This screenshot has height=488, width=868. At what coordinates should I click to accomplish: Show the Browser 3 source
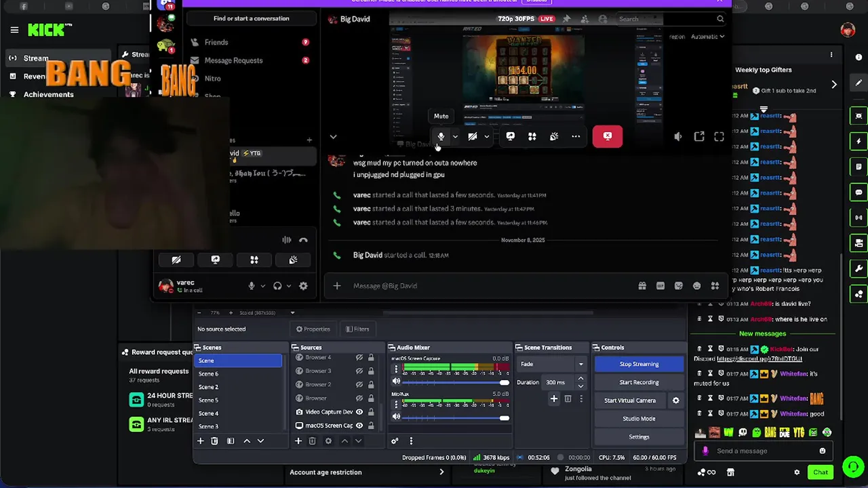(359, 371)
